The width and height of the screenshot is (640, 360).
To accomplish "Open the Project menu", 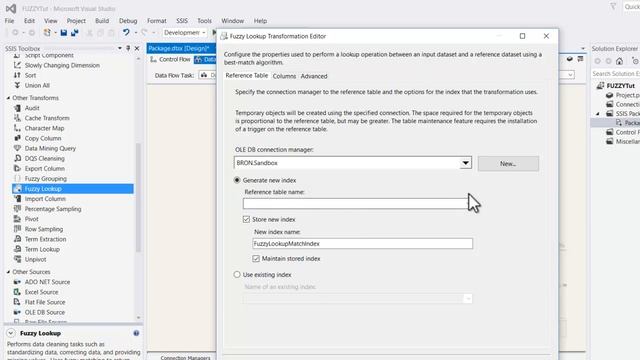I will click(x=76, y=21).
